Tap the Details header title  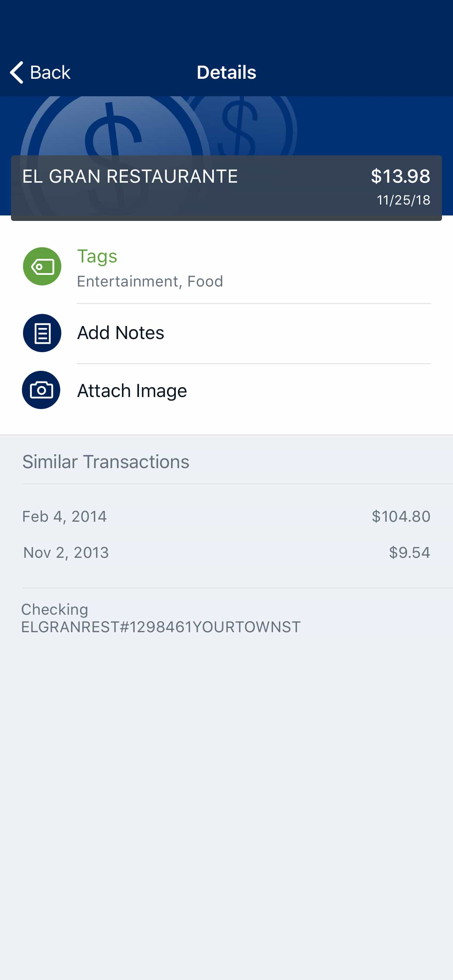(x=226, y=72)
